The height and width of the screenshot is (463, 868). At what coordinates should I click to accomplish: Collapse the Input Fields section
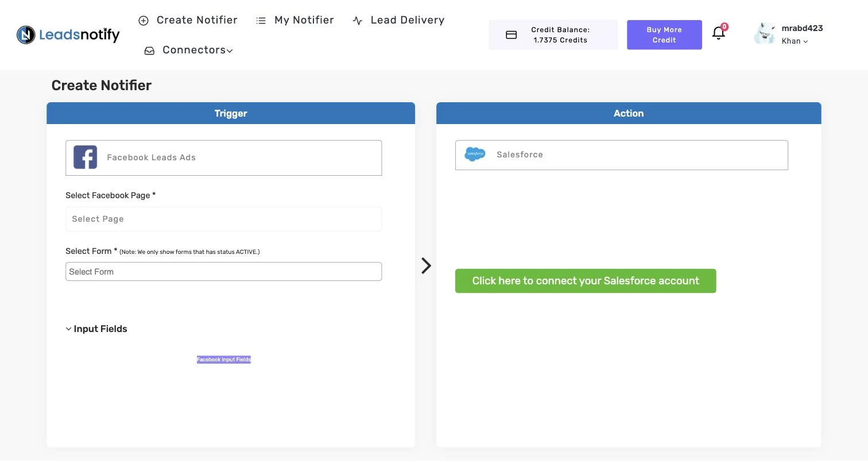(x=96, y=329)
